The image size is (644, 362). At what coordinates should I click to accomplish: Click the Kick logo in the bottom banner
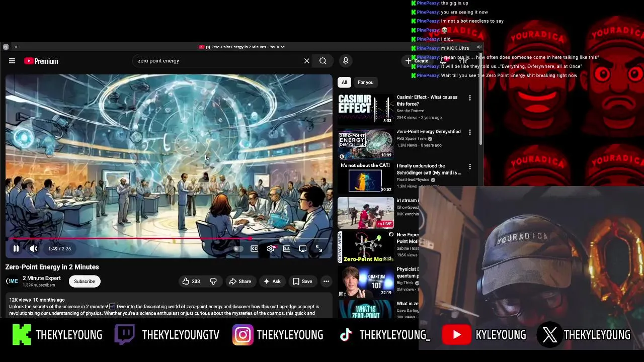(x=22, y=335)
